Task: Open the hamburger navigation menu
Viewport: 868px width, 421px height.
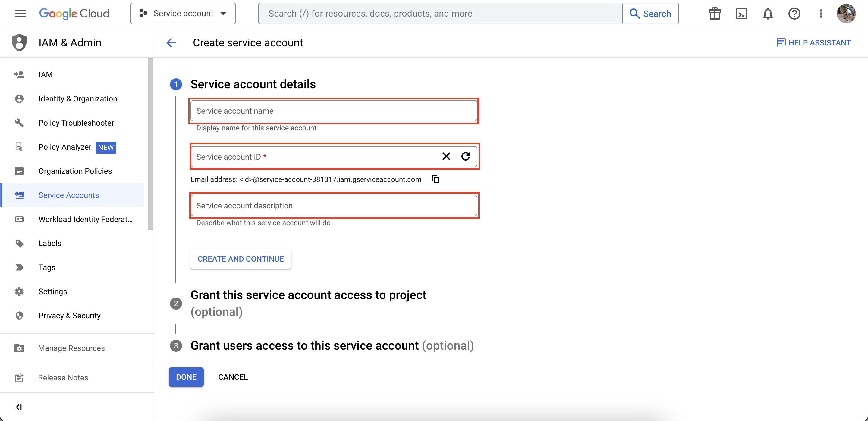Action: click(x=20, y=14)
